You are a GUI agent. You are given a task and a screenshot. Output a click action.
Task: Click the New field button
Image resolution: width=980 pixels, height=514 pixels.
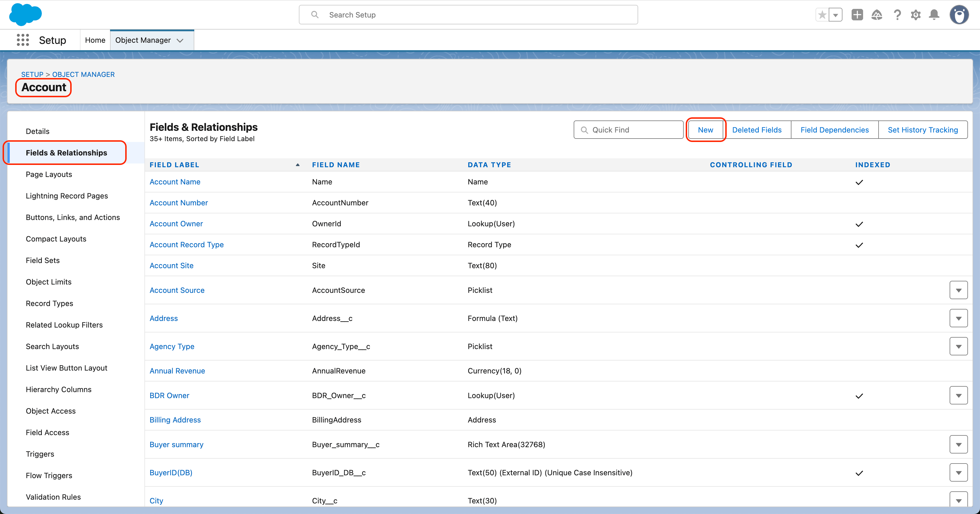705,130
